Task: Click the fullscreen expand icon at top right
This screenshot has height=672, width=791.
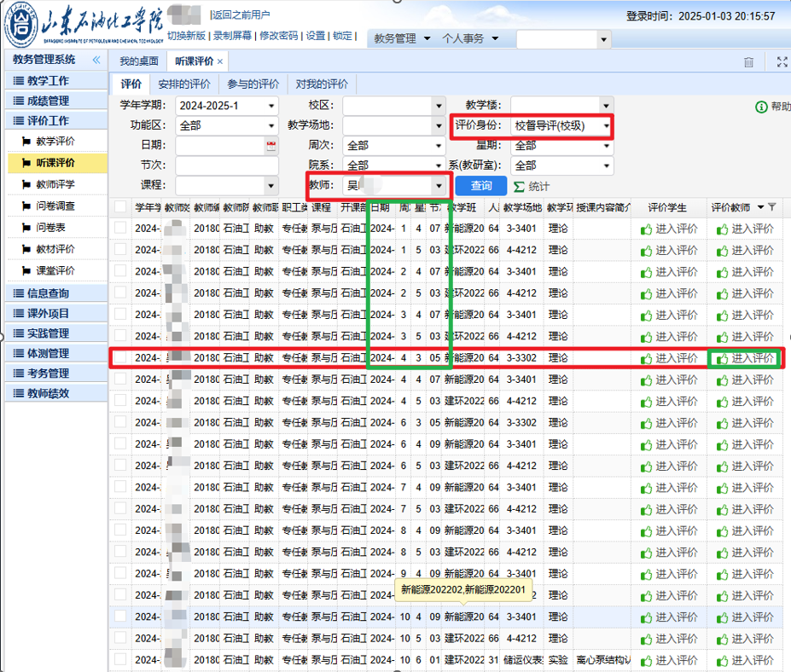Action: (x=782, y=61)
